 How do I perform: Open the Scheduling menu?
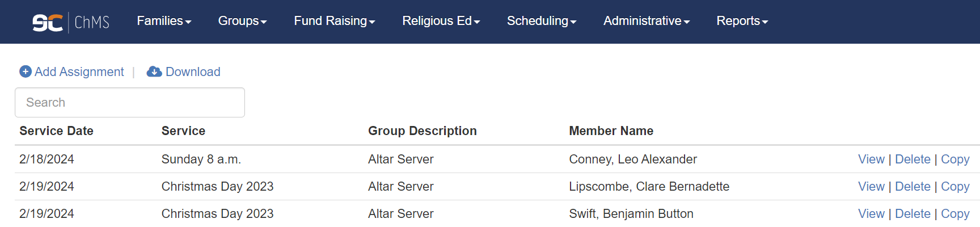point(542,21)
